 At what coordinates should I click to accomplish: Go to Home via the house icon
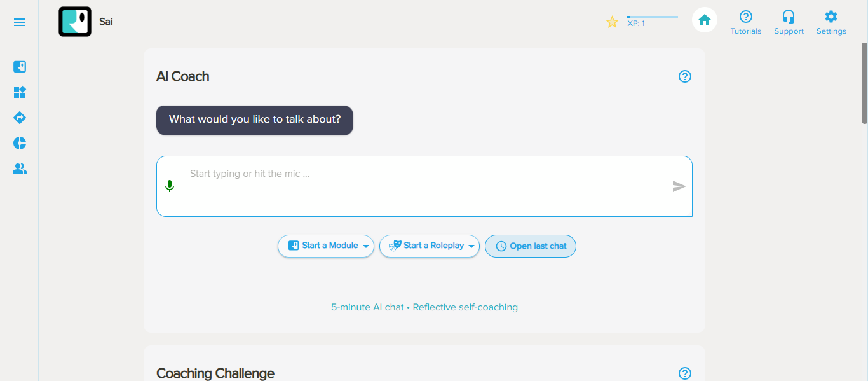[704, 20]
